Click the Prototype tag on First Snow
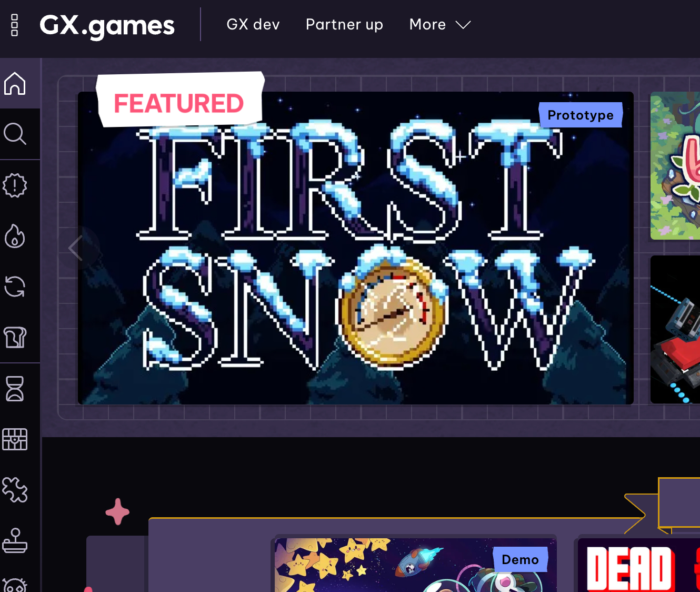 [581, 115]
